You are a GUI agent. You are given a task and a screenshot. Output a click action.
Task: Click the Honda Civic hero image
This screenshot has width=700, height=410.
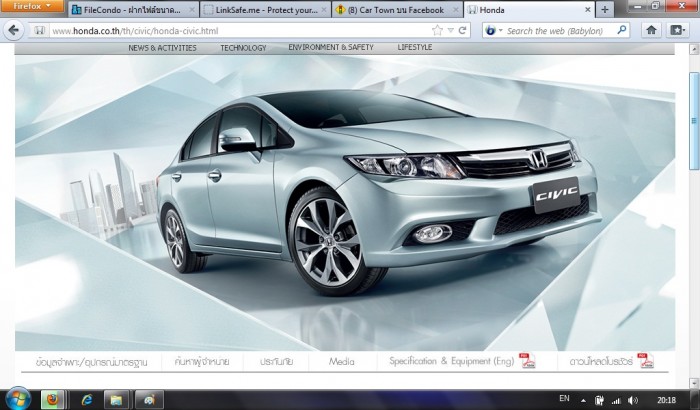point(345,203)
